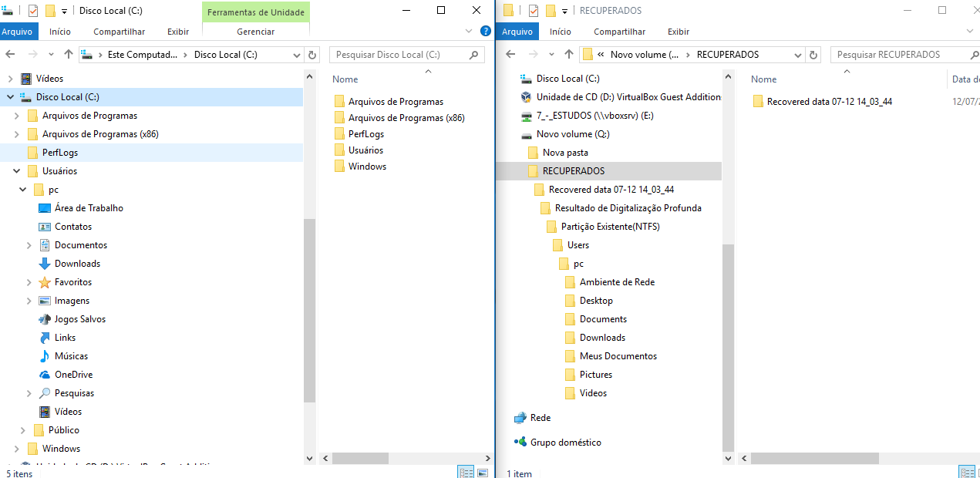The height and width of the screenshot is (478, 980).
Task: Select the Gerenciar ribbon tab
Action: click(255, 32)
